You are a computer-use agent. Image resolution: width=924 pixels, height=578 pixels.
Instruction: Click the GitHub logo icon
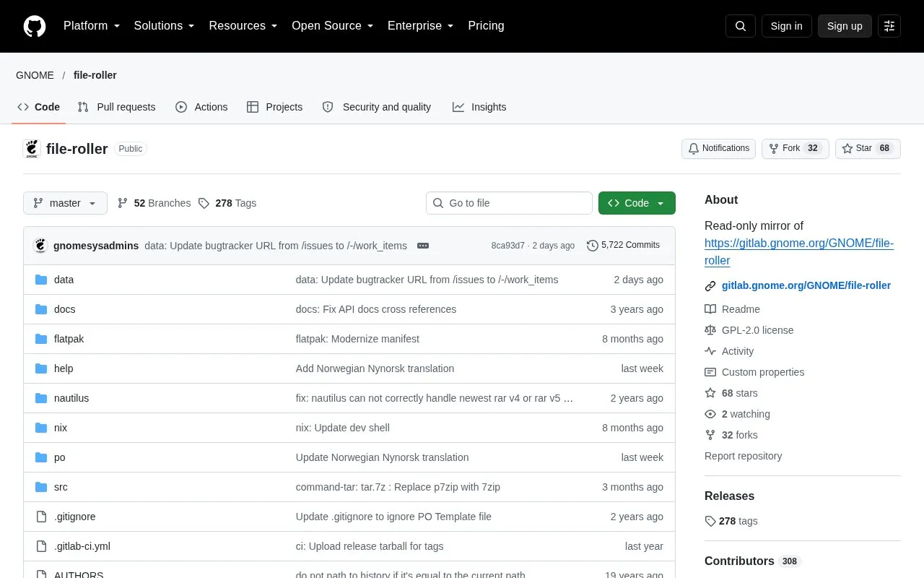35,26
